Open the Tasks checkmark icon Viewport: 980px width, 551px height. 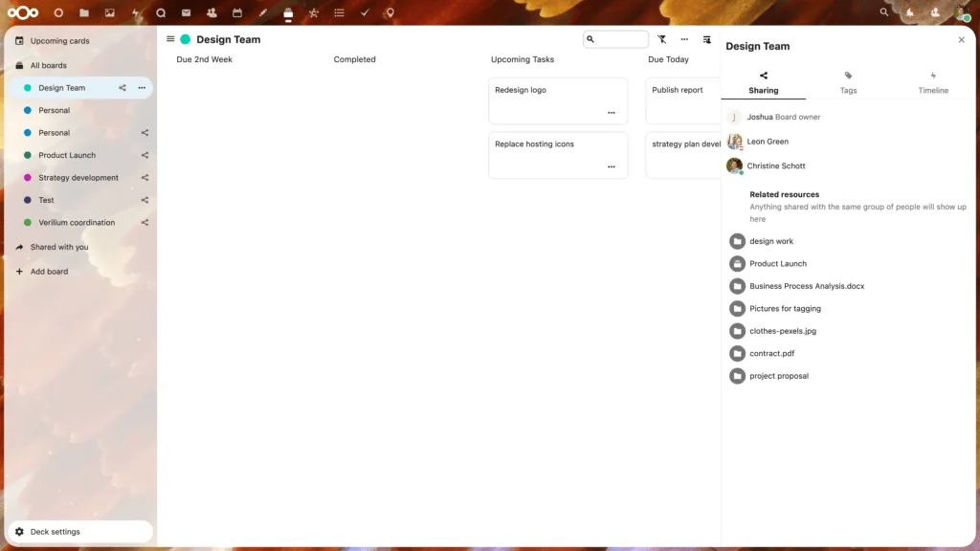365,12
